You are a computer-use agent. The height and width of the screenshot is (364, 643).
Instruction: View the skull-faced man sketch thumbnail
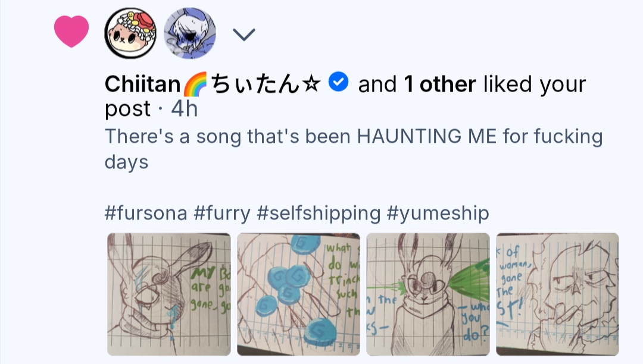tap(557, 294)
